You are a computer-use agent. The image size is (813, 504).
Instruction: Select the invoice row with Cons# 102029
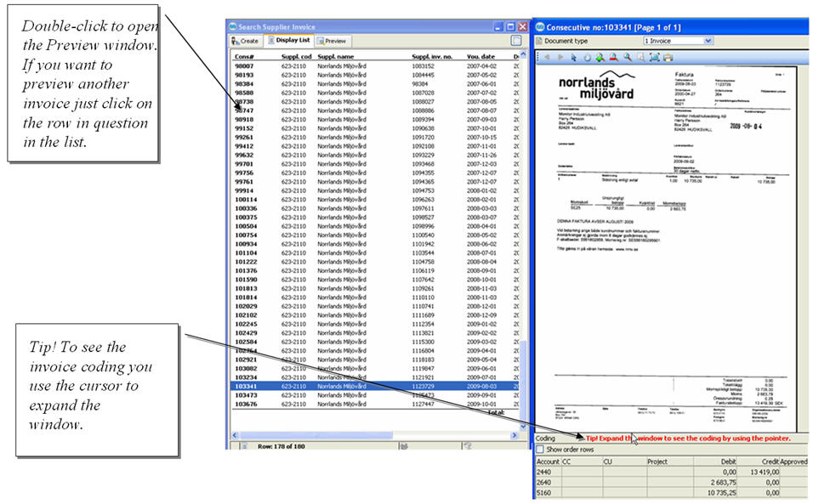[x=375, y=306]
